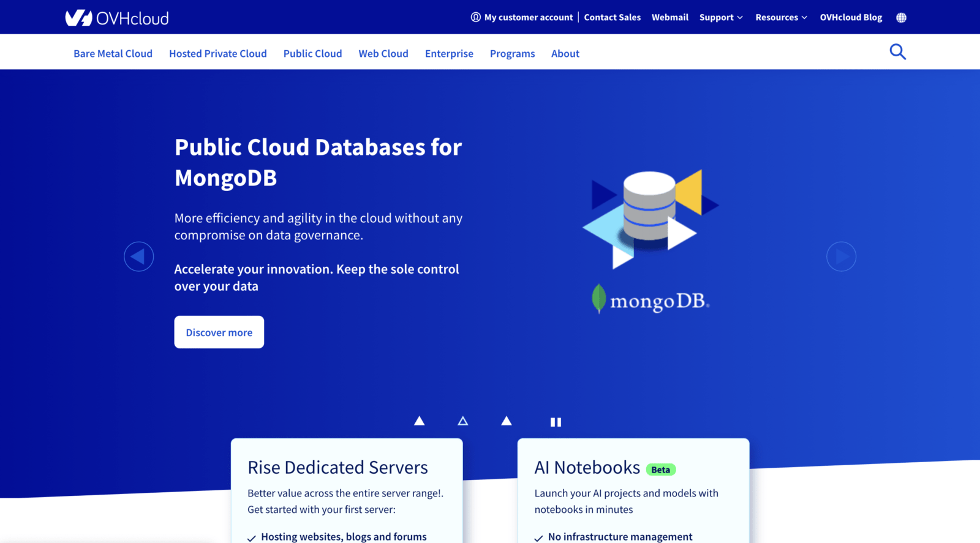Screen dimensions: 980x543
Task: Pause the carousel autoplay
Action: 556,422
